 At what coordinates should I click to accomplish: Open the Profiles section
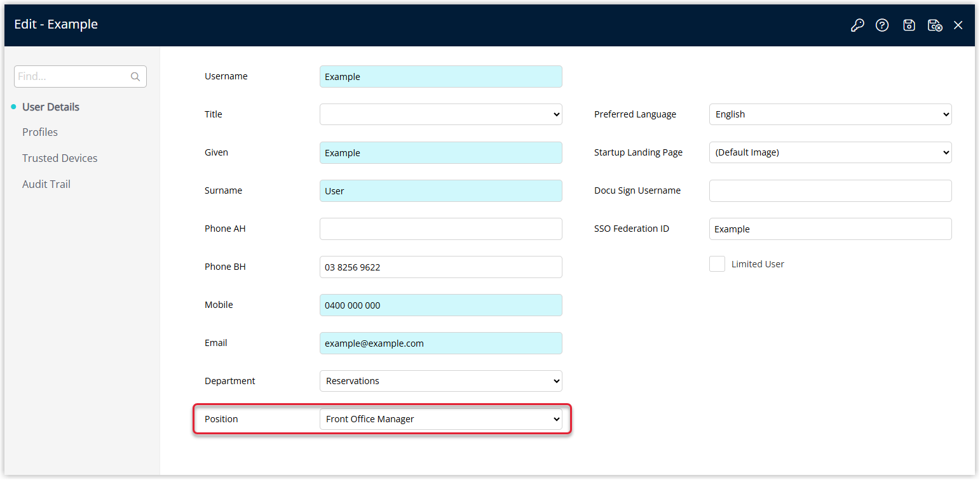point(40,132)
